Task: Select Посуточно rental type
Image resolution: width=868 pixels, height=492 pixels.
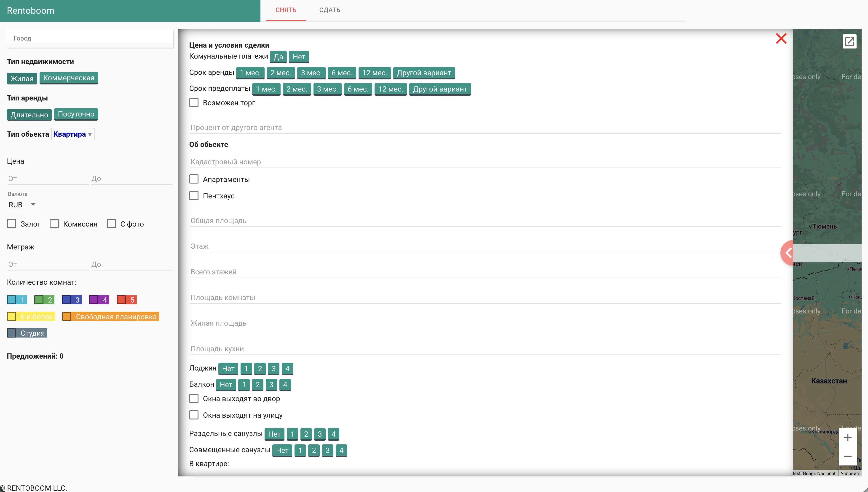Action: [76, 114]
